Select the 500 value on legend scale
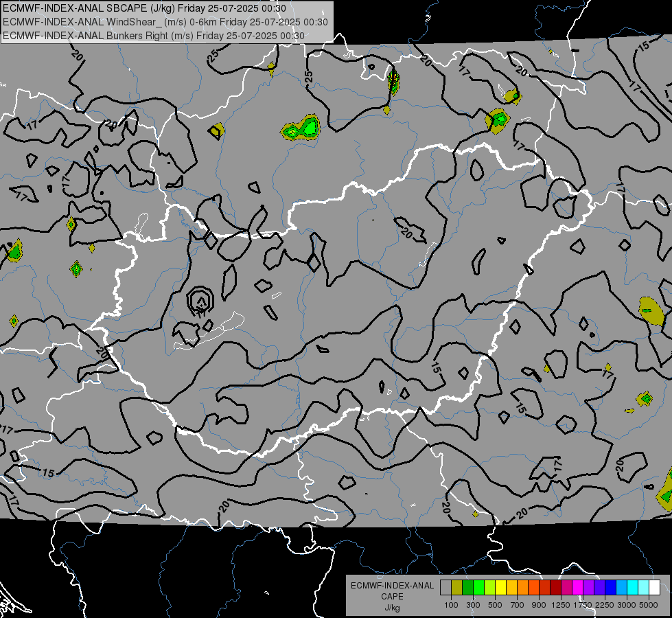The height and width of the screenshot is (618, 672). coord(495,605)
